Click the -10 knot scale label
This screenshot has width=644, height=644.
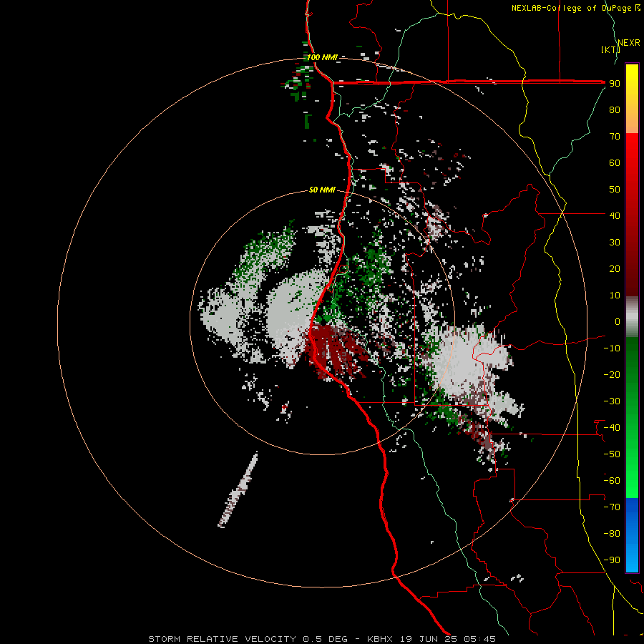(x=612, y=348)
